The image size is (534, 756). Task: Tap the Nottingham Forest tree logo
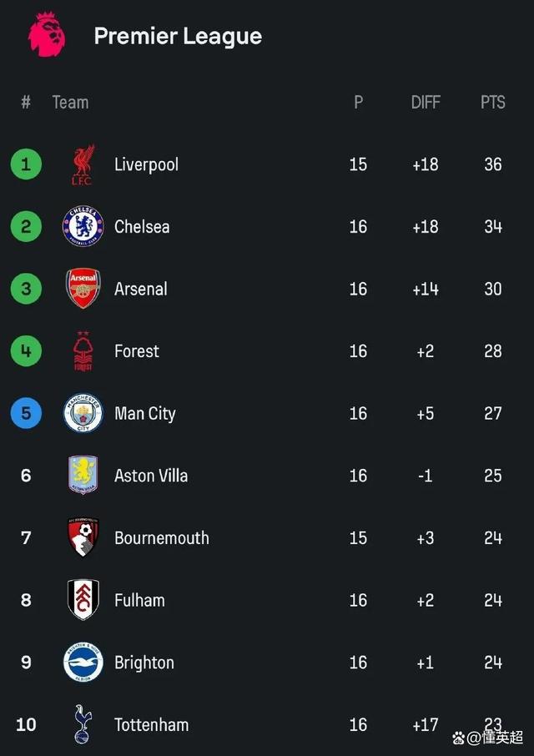(x=83, y=351)
